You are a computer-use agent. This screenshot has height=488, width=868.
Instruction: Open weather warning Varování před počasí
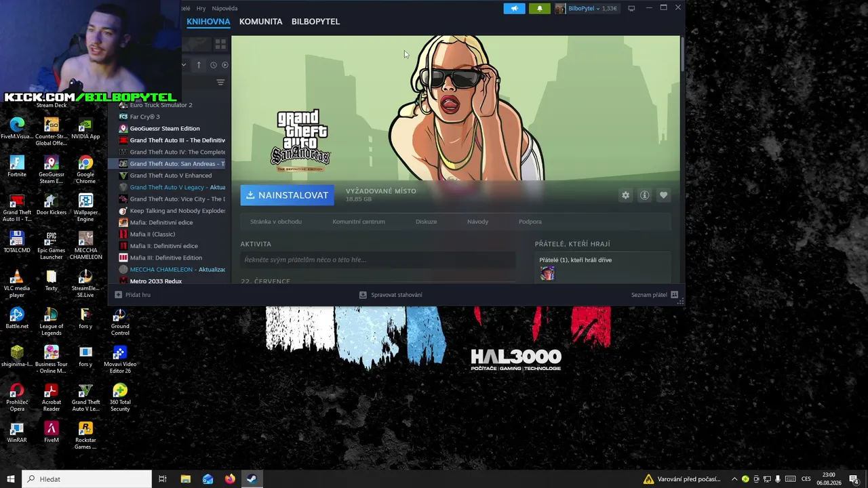click(682, 479)
